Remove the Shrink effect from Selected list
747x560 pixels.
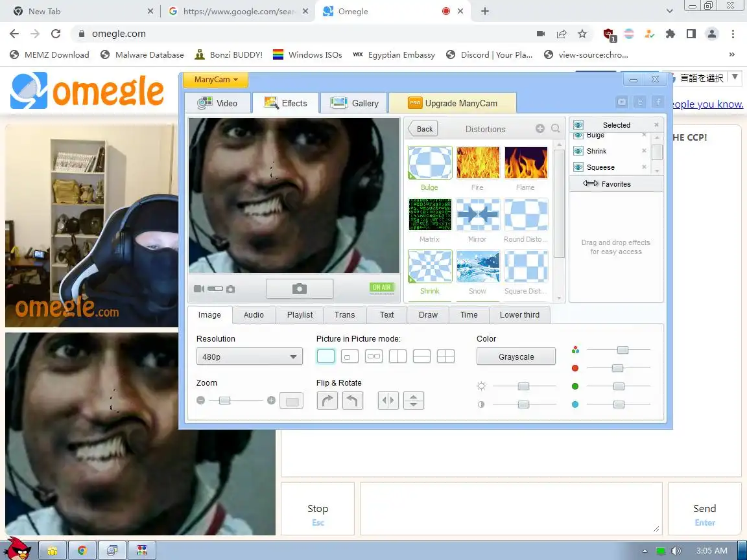click(x=644, y=150)
